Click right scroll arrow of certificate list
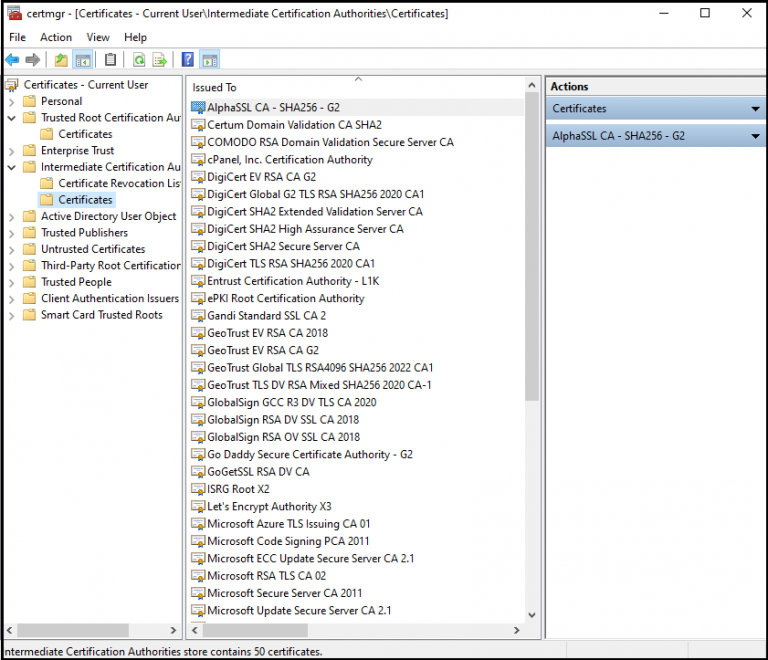The height and width of the screenshot is (660, 768). 516,630
